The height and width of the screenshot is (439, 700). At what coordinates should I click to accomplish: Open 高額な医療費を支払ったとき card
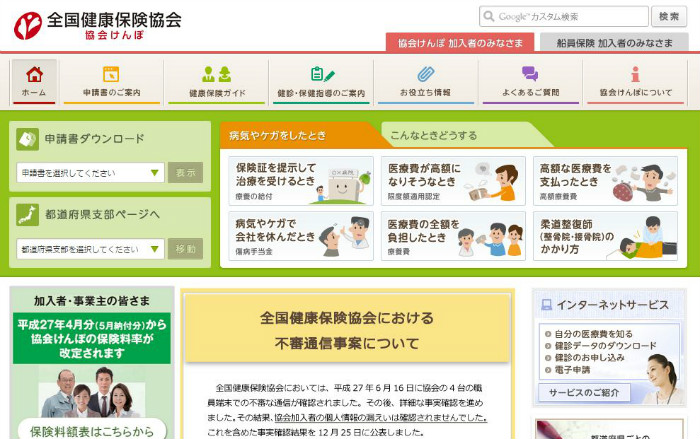pyautogui.click(x=605, y=181)
